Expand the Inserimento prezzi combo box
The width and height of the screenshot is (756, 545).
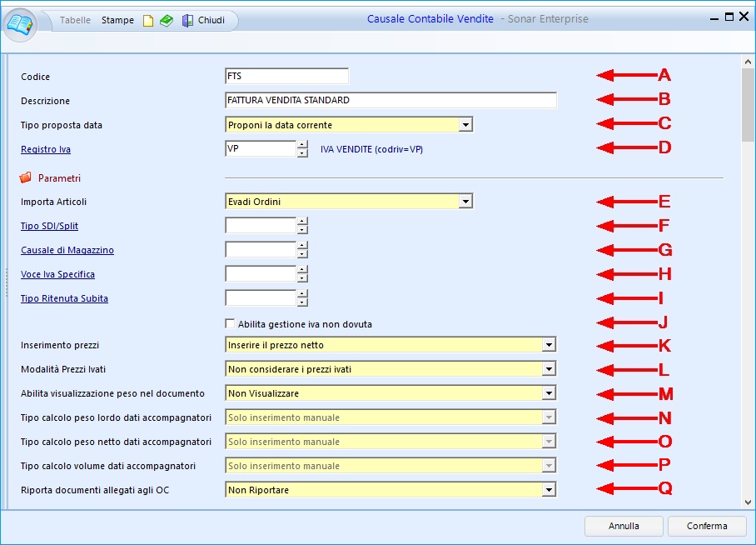point(548,345)
